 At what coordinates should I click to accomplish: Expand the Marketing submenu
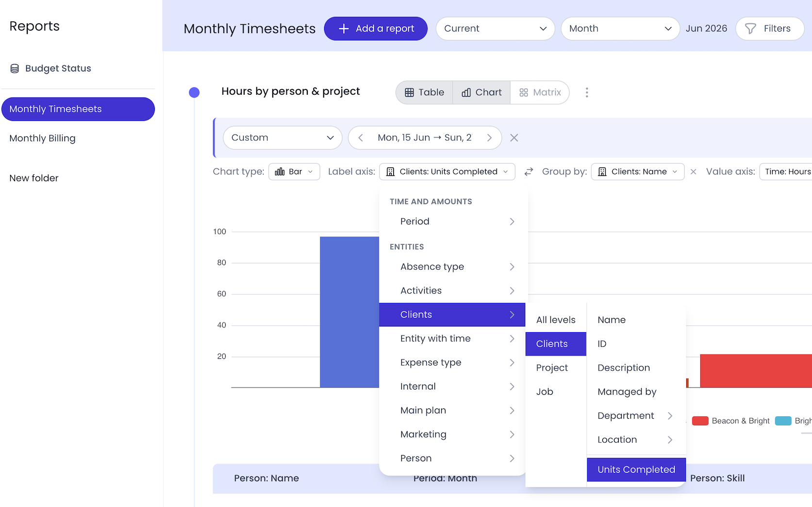tap(452, 434)
